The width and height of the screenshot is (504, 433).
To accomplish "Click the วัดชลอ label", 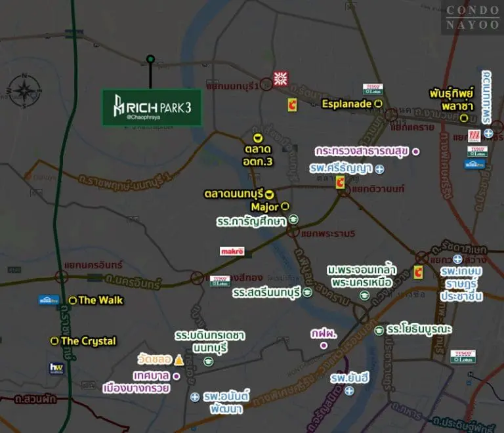I will 155,359.
